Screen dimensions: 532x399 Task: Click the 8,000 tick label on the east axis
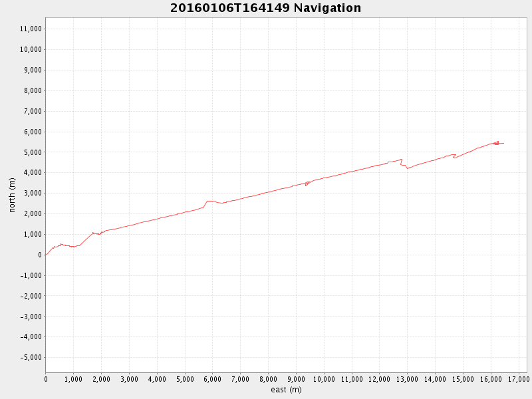(268, 379)
